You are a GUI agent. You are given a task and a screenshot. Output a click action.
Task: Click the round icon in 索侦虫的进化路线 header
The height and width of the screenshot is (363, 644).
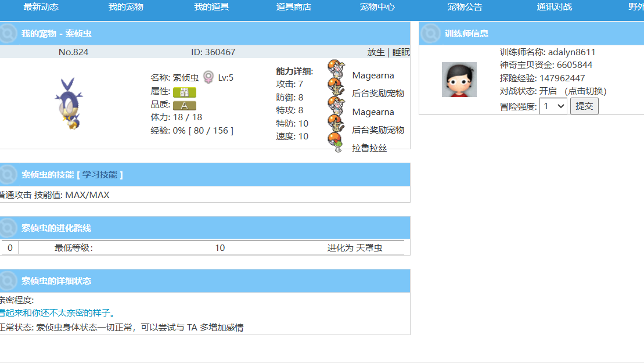8,228
